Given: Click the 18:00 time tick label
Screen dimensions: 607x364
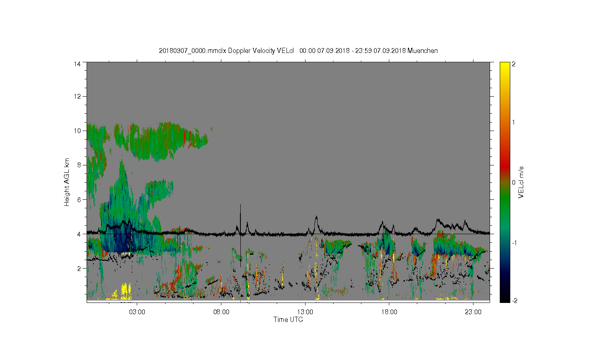Looking at the screenshot, I should tap(389, 312).
